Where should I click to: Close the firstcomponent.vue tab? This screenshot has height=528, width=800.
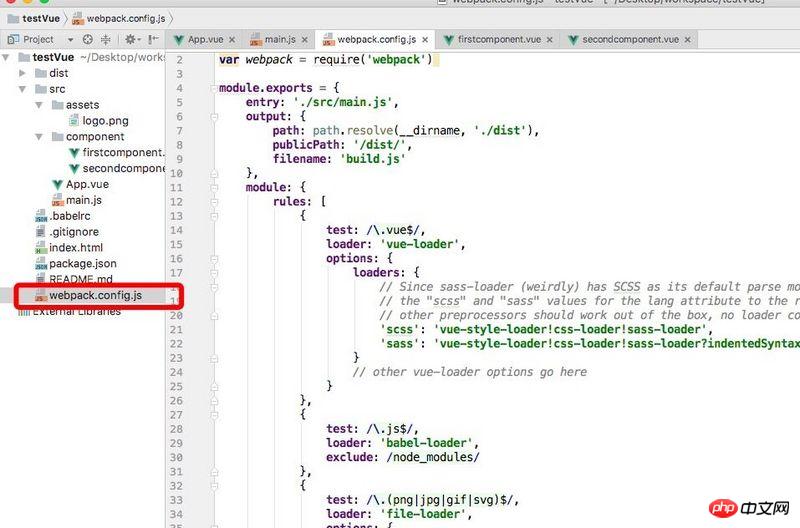549,40
